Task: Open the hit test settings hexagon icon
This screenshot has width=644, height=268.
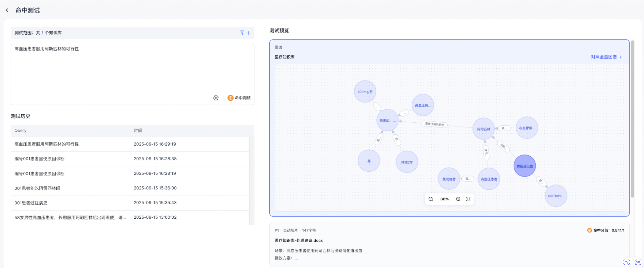Action: (216, 98)
